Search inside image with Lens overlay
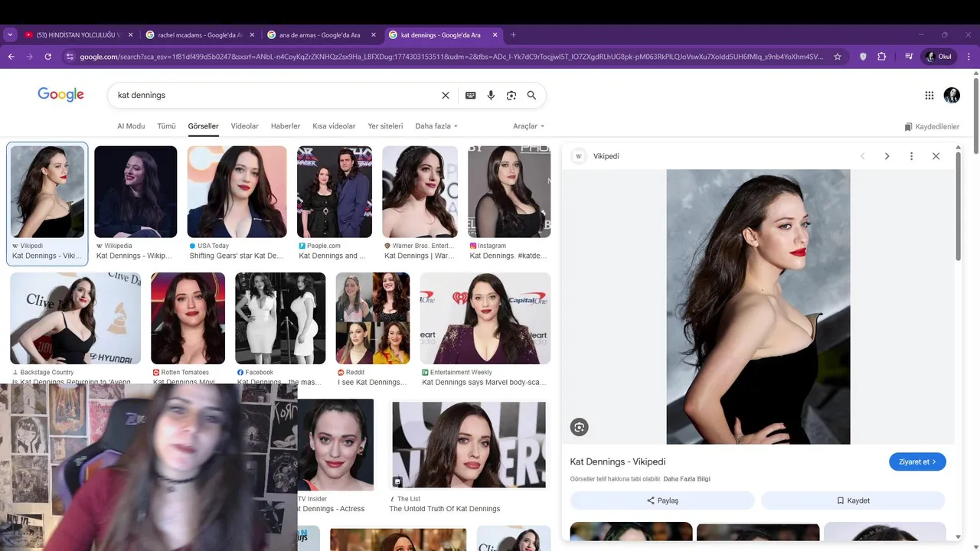 click(x=580, y=428)
